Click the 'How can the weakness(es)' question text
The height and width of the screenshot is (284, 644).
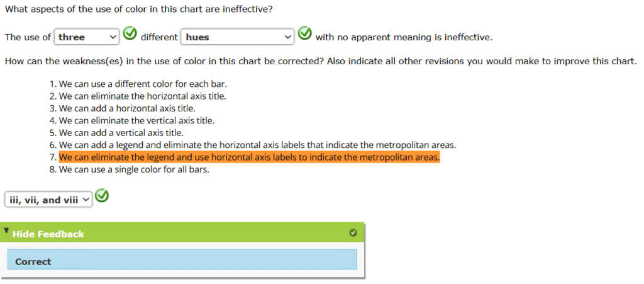click(x=321, y=61)
